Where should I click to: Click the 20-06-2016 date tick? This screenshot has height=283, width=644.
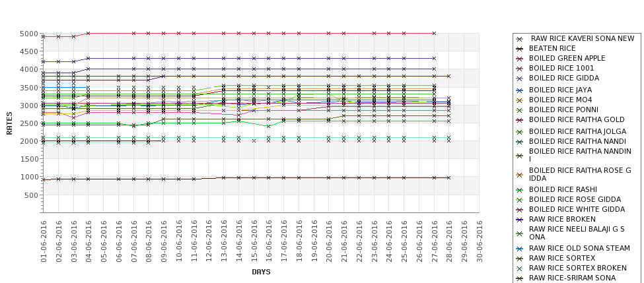pyautogui.click(x=328, y=241)
